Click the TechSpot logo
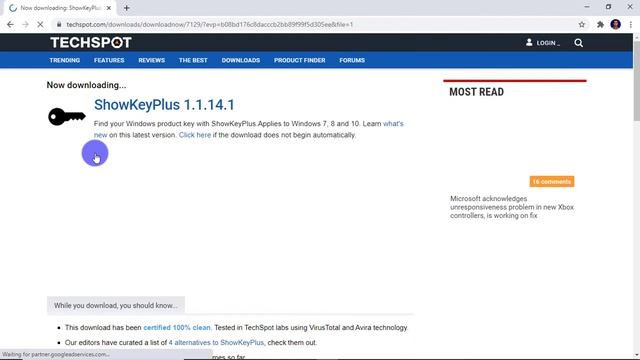Viewport: 640px width, 360px height. (x=91, y=42)
